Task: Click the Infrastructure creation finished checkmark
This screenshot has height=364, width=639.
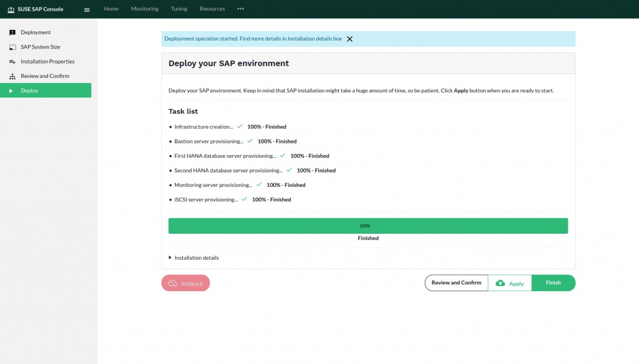Action: [x=240, y=127]
